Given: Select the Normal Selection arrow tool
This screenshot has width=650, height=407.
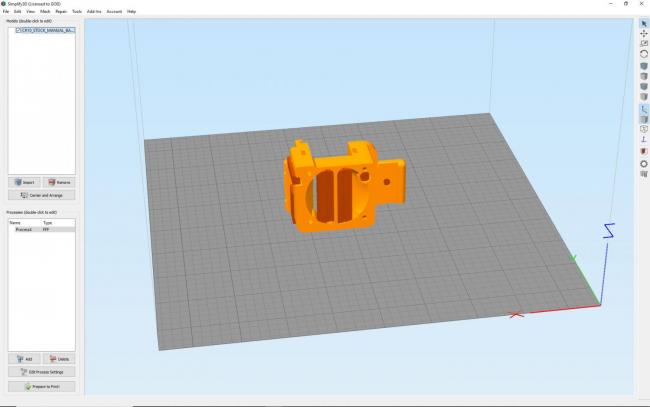Looking at the screenshot, I should coord(643,24).
